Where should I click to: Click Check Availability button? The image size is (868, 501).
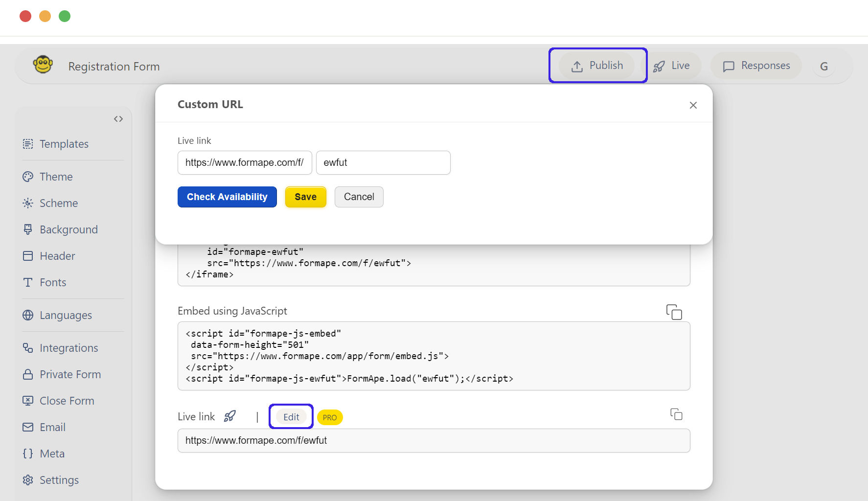227,197
